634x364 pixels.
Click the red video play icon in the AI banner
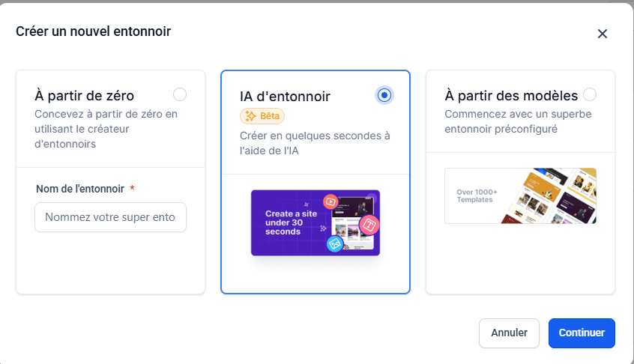click(330, 201)
